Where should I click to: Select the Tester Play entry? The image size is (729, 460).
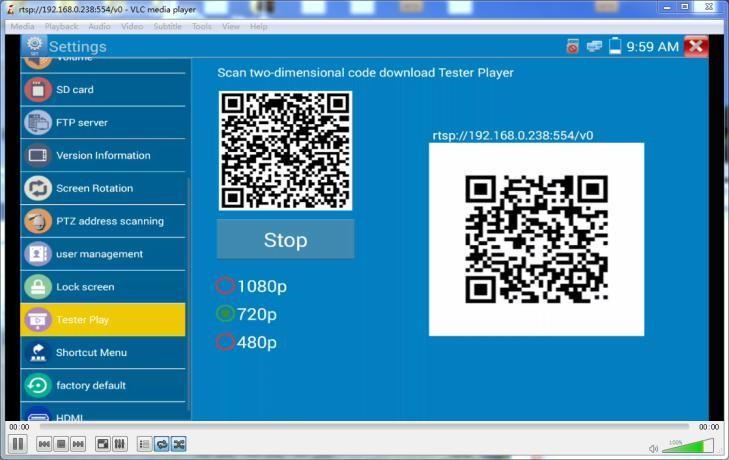103,320
